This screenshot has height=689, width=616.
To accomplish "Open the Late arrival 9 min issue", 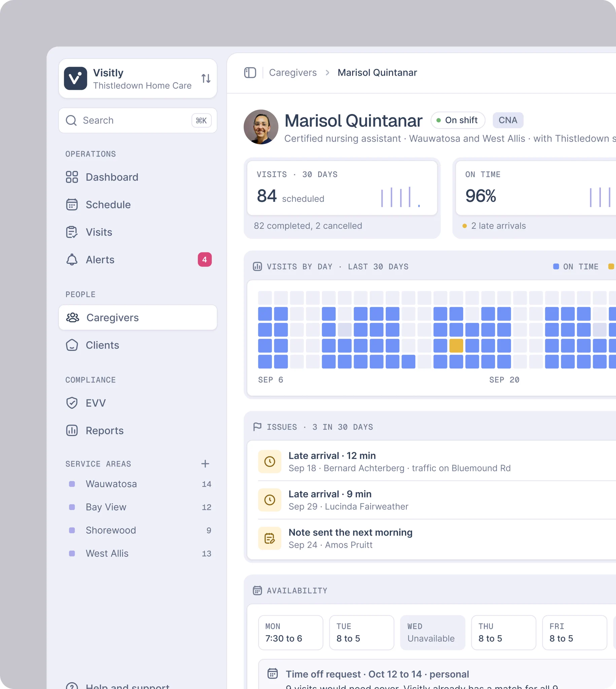I will (437, 500).
